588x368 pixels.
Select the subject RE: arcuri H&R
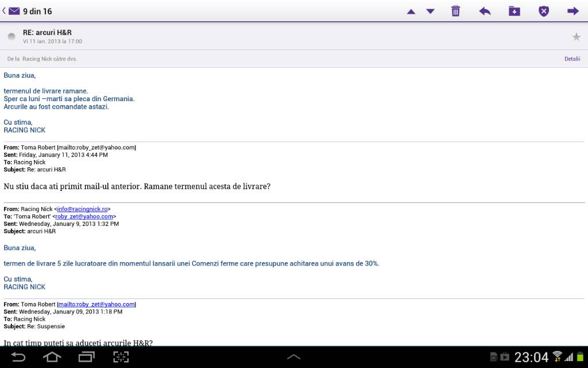click(x=47, y=33)
